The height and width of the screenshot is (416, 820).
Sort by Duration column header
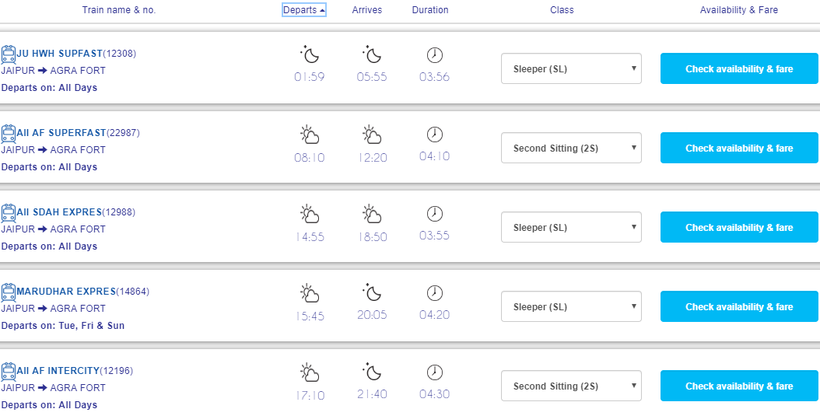(x=430, y=10)
